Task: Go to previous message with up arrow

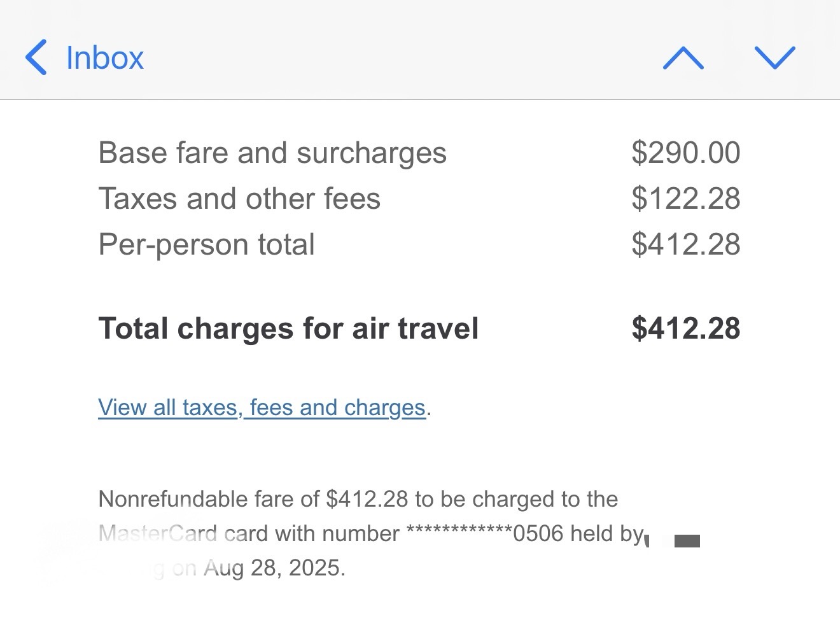Action: (x=683, y=58)
